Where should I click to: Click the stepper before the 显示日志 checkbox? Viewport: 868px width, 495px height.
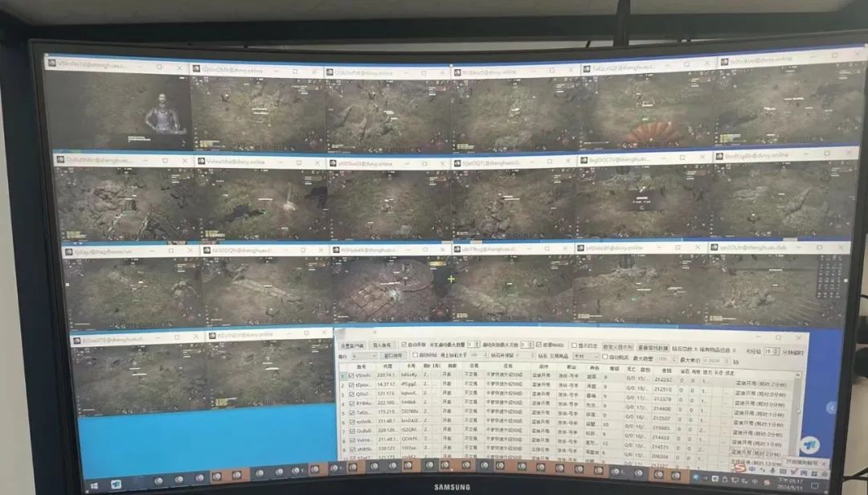(x=527, y=345)
